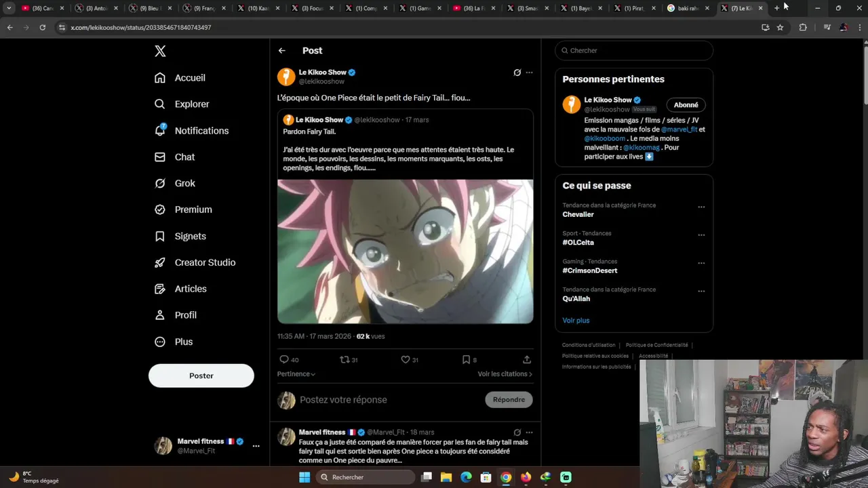The height and width of the screenshot is (488, 868).
Task: Open Windows Start button
Action: pos(304,477)
